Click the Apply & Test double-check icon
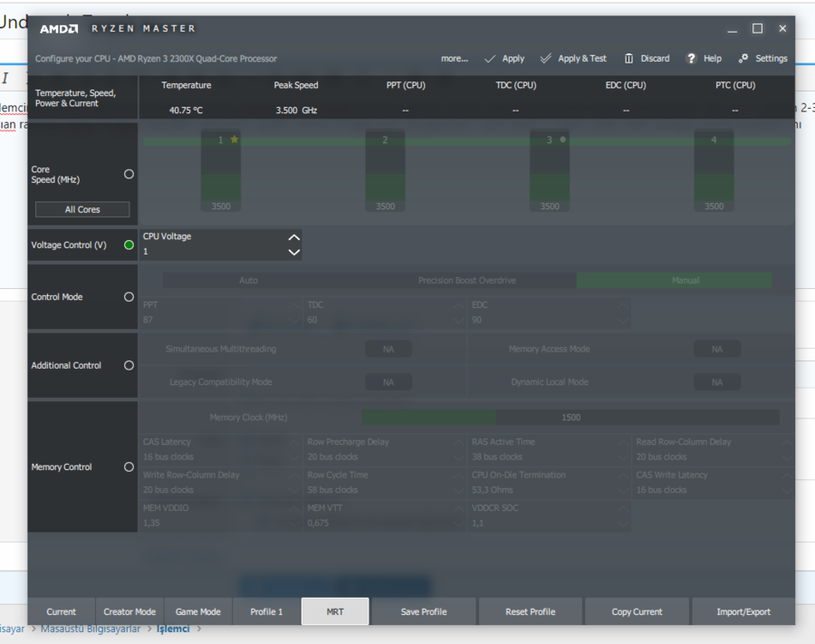815x644 pixels. (x=546, y=58)
